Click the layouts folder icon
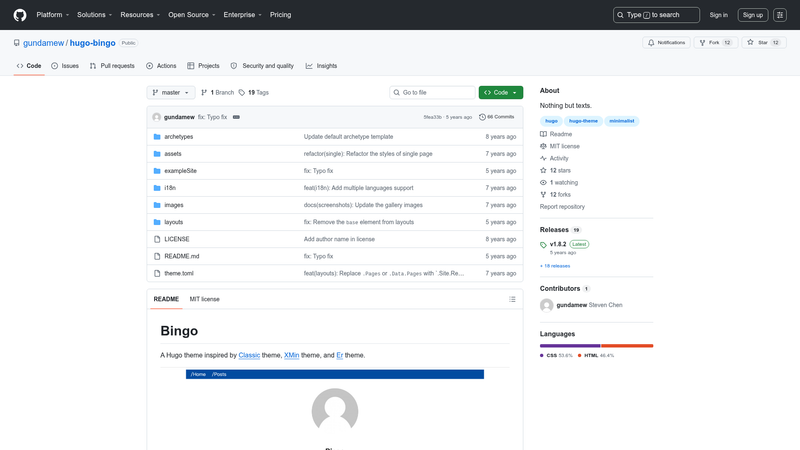800x450 pixels. [x=157, y=222]
